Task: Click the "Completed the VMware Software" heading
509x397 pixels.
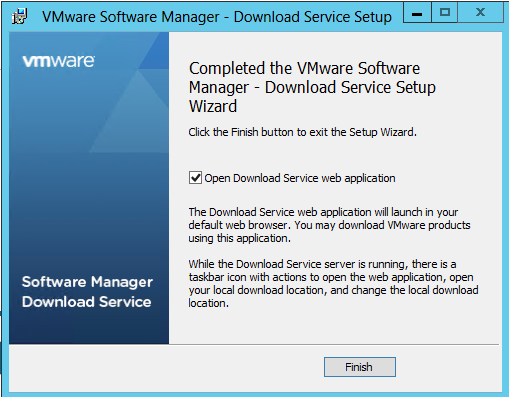Action: [x=312, y=87]
